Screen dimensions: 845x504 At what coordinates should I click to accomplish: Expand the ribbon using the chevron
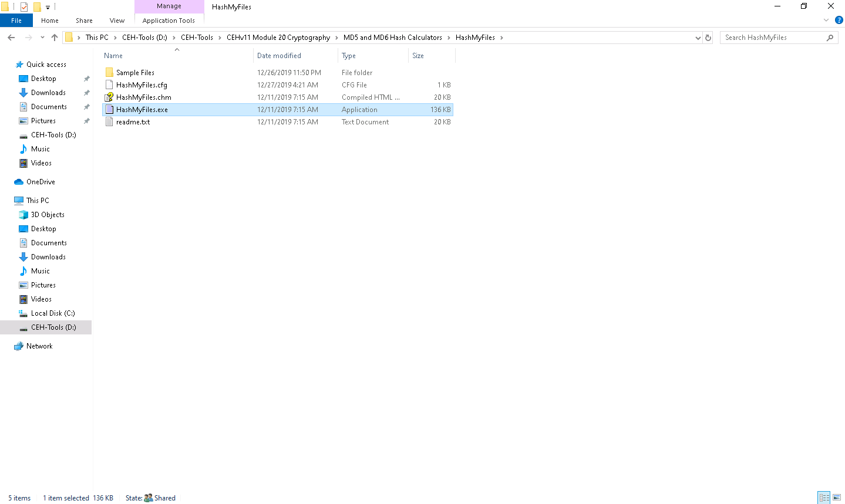click(826, 21)
